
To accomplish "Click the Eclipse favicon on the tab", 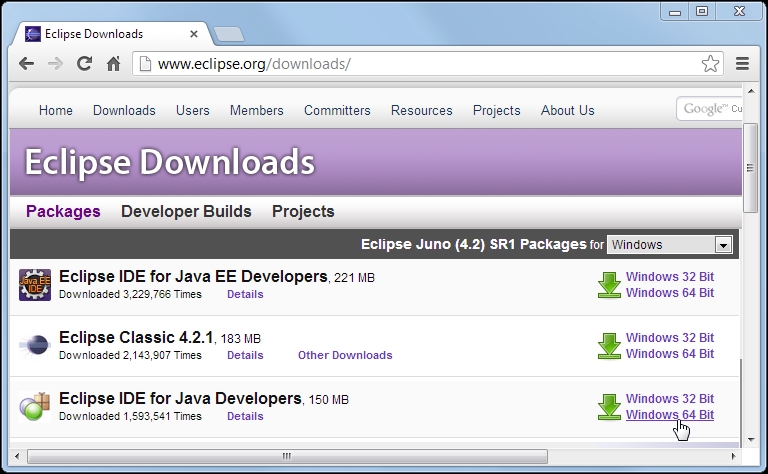I will pyautogui.click(x=33, y=34).
